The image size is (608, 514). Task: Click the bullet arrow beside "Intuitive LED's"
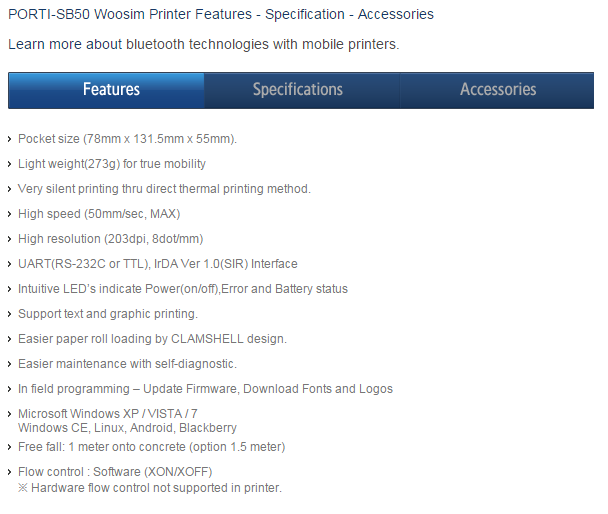pos(10,289)
